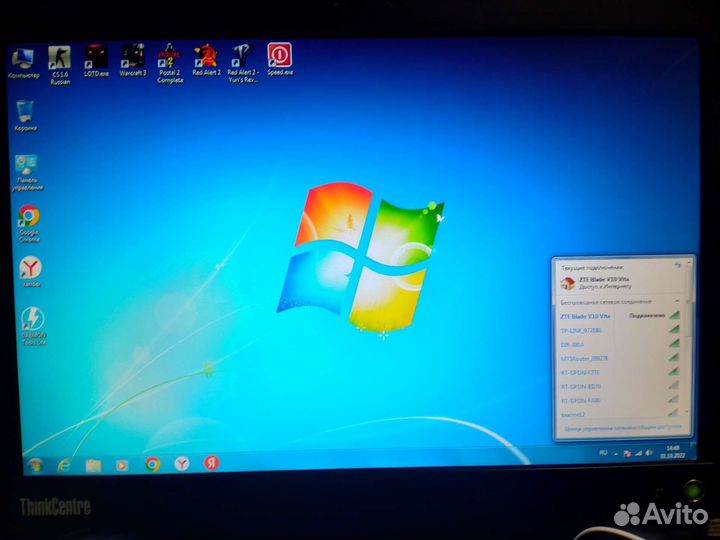Open the Windows Start menu orb
This screenshot has width=720, height=540.
pyautogui.click(x=36, y=465)
